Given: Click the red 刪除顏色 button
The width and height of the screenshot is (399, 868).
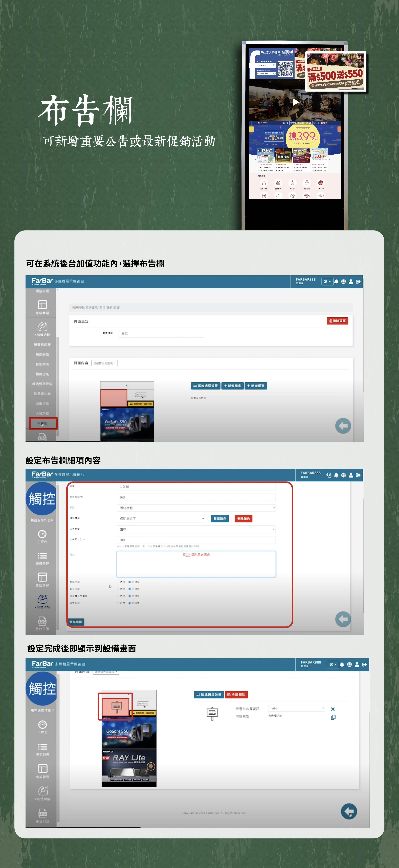Looking at the screenshot, I should pyautogui.click(x=243, y=519).
